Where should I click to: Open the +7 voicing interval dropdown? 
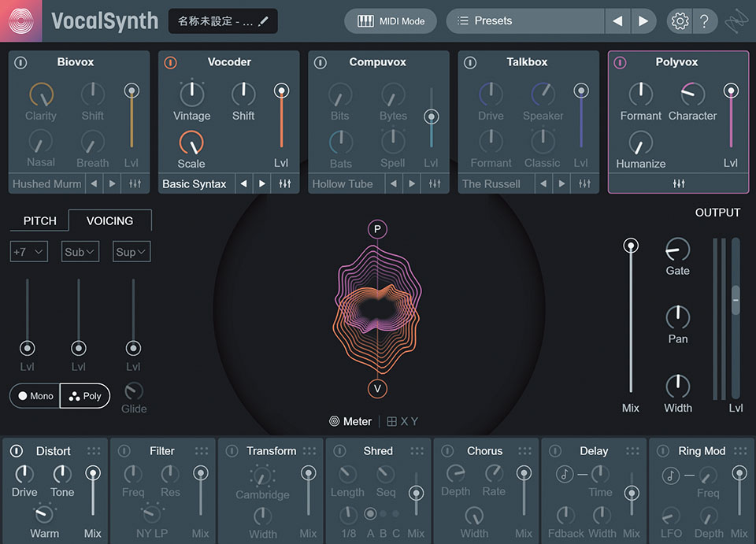[29, 251]
